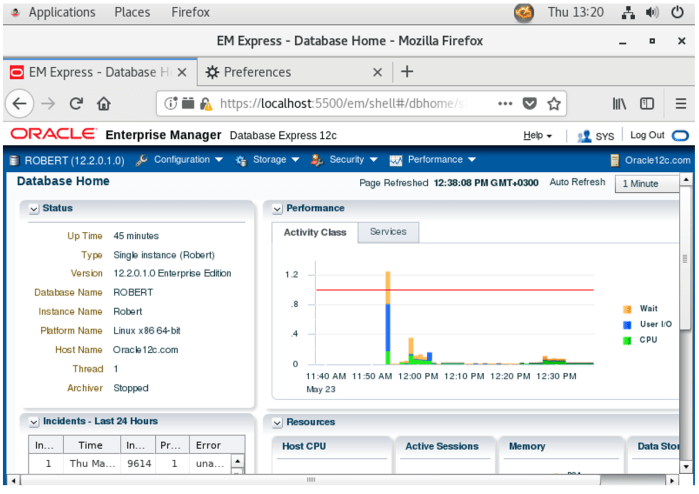Open Firefox hamburger menu
Viewport: 699px width, 494px height.
tap(680, 103)
